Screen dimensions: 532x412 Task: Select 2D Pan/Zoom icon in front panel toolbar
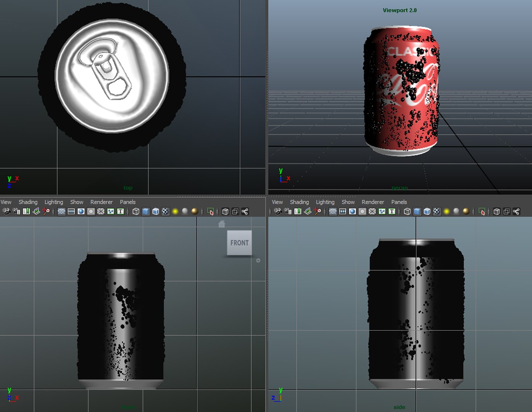coord(46,211)
